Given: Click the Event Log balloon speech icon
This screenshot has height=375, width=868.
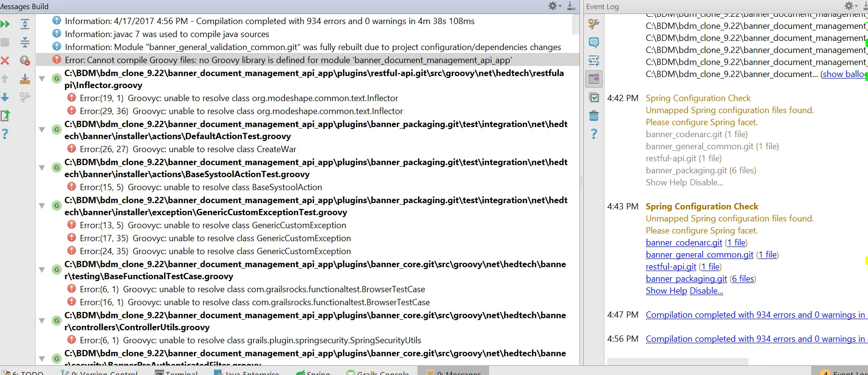Looking at the screenshot, I should point(594,42).
